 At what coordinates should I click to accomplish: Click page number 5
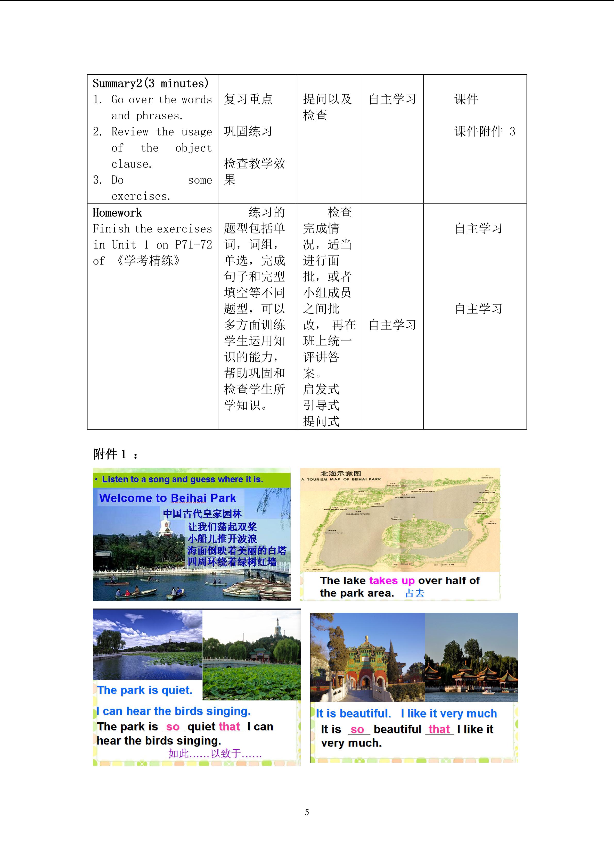[x=307, y=812]
